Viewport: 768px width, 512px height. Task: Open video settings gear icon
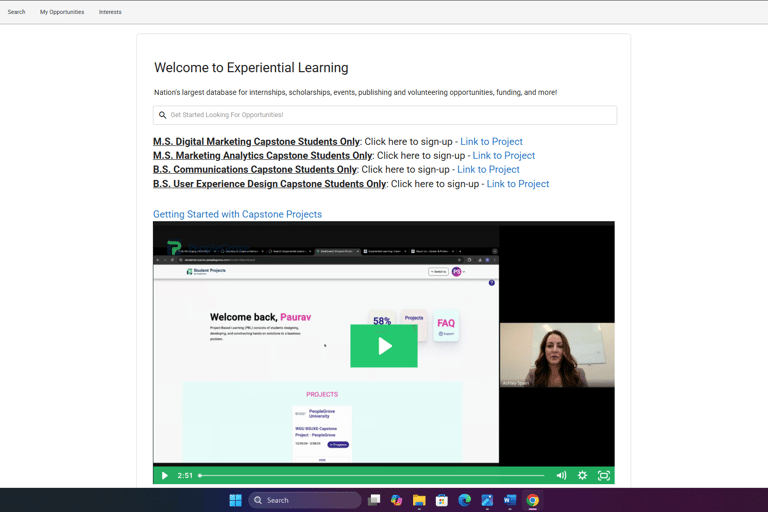pyautogui.click(x=582, y=475)
